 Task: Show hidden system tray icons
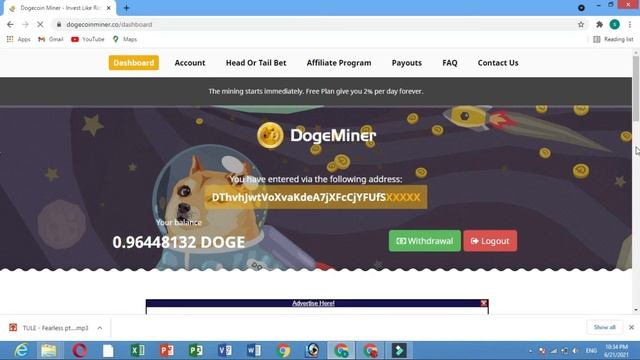click(530, 351)
